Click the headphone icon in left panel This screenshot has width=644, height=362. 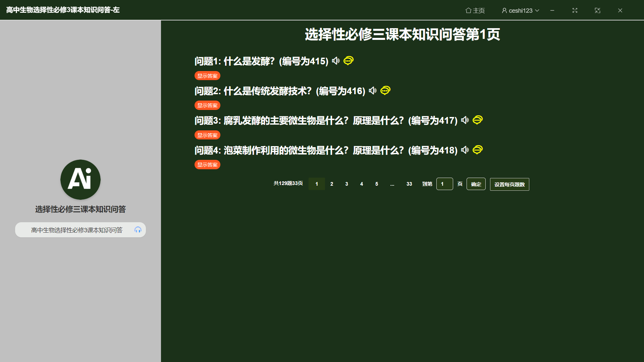tap(138, 230)
